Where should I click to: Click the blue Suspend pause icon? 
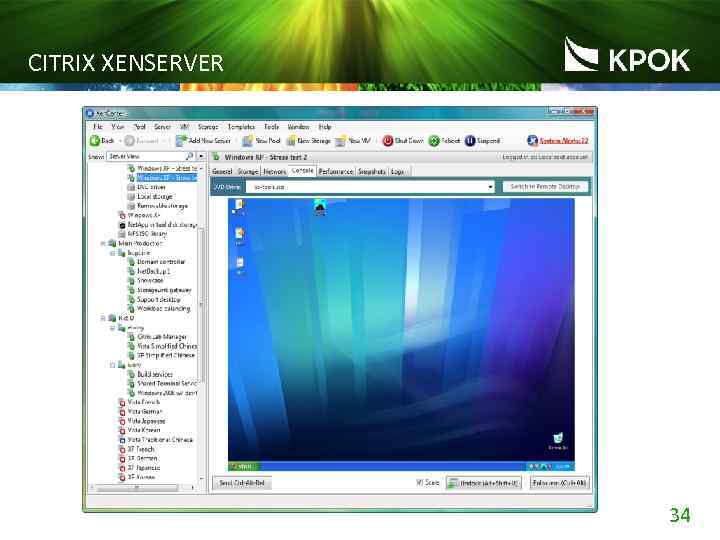pos(469,141)
